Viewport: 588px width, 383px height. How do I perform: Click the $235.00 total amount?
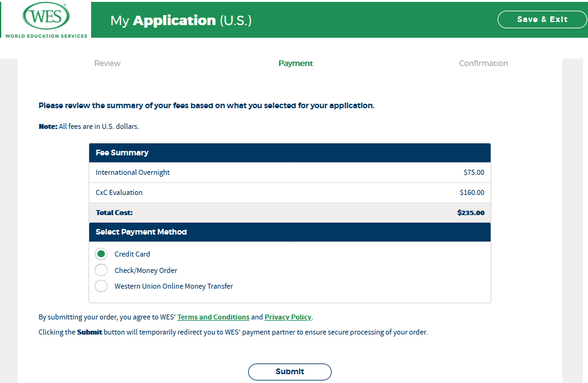[x=471, y=213]
